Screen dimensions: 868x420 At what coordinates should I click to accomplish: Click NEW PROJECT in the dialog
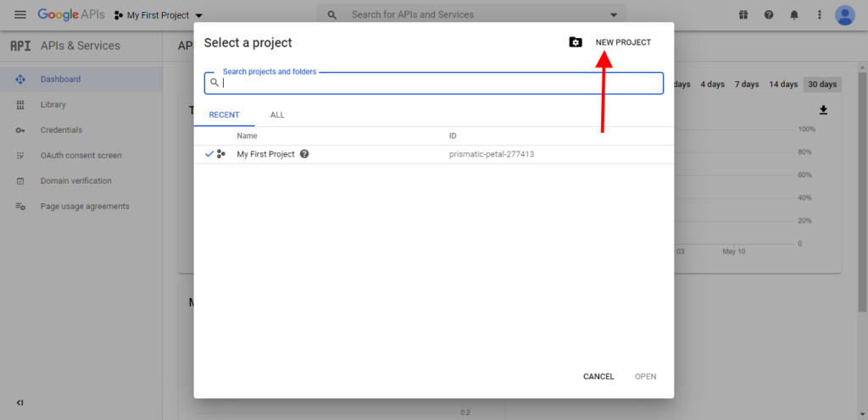623,42
